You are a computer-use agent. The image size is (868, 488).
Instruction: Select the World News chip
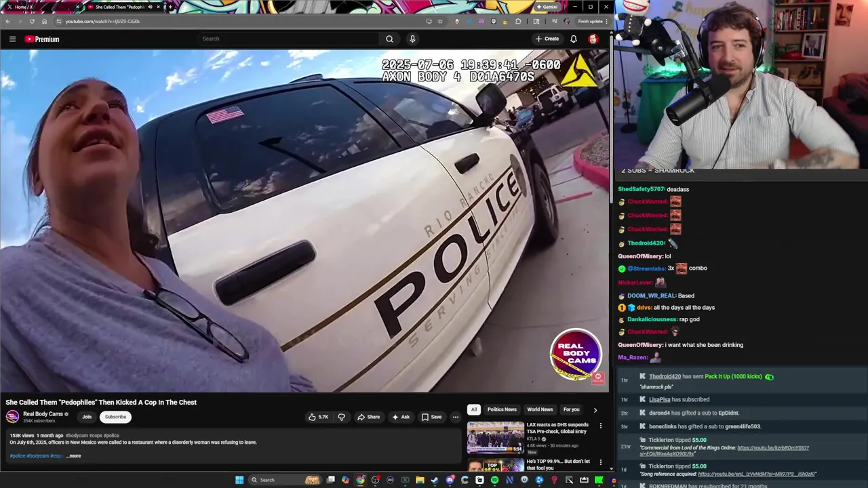coord(540,409)
